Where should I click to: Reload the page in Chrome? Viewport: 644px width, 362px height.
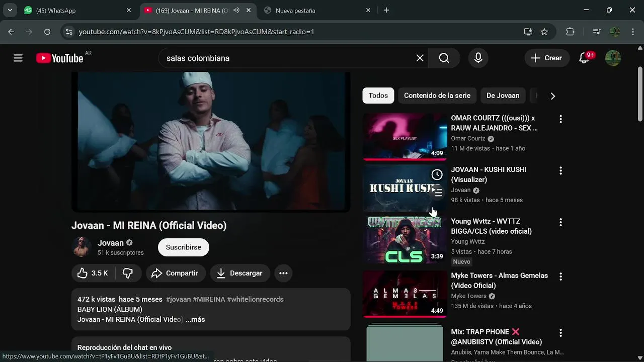pos(47,32)
